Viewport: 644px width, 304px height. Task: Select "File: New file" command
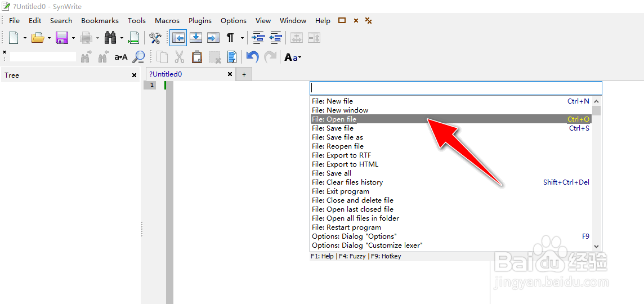pos(450,101)
